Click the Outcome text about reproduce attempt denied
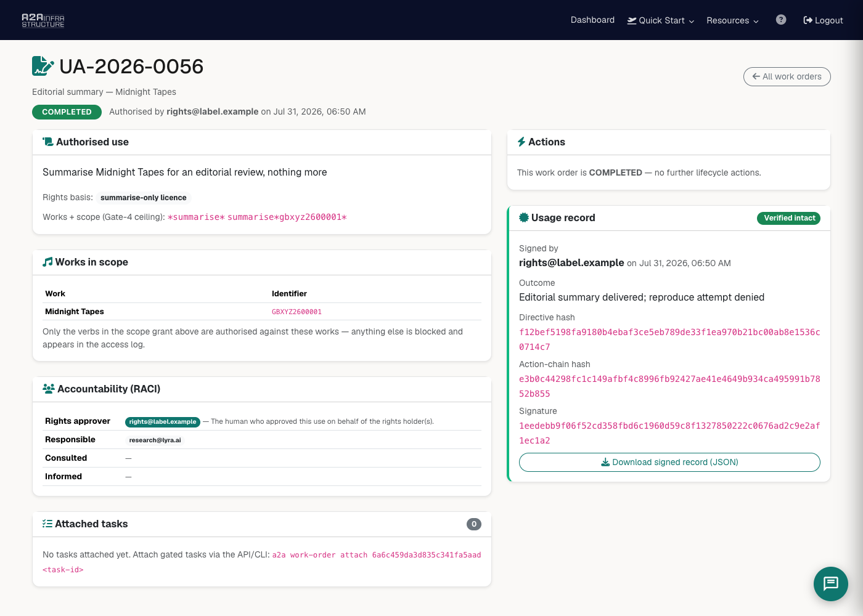Image resolution: width=863 pixels, height=616 pixels. (x=642, y=298)
